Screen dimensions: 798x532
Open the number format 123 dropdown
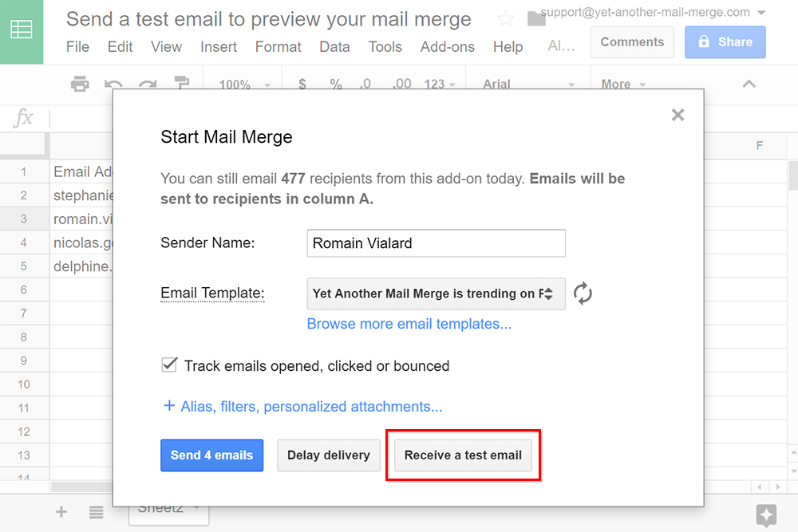440,84
